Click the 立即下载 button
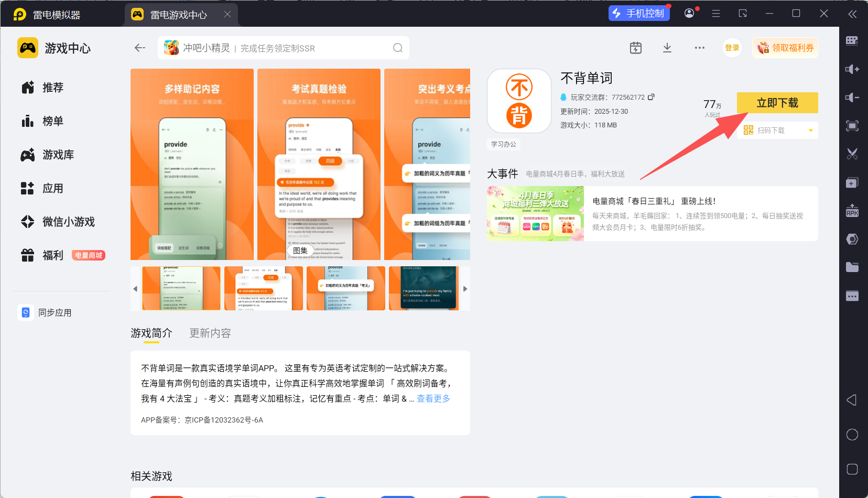Screen dimensions: 868x498 pyautogui.click(x=777, y=103)
